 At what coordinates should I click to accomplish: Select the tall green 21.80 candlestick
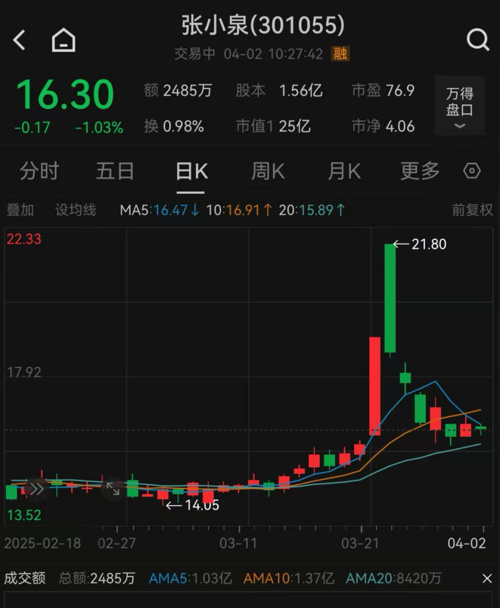(390, 298)
